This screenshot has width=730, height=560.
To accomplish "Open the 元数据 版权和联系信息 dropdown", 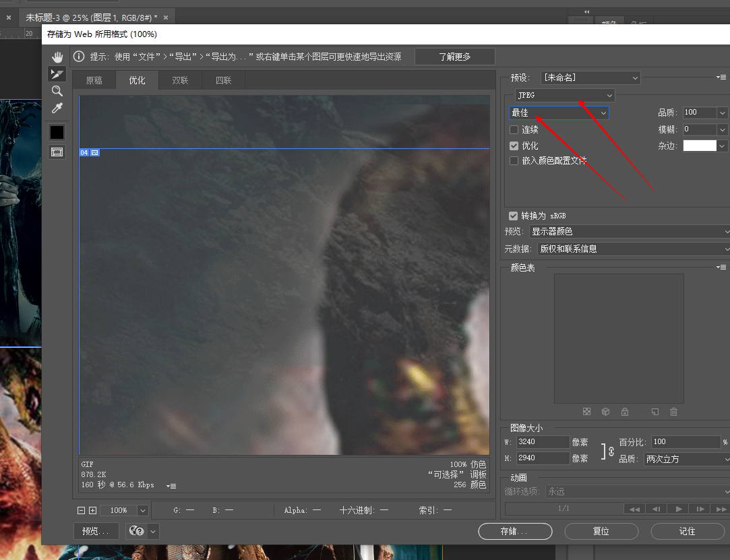I will tap(634, 249).
